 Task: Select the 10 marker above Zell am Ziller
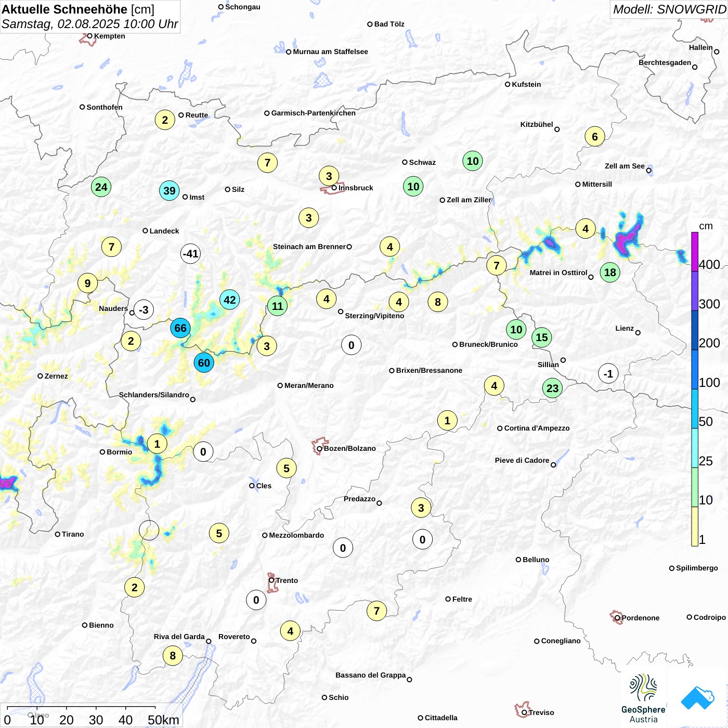[473, 161]
